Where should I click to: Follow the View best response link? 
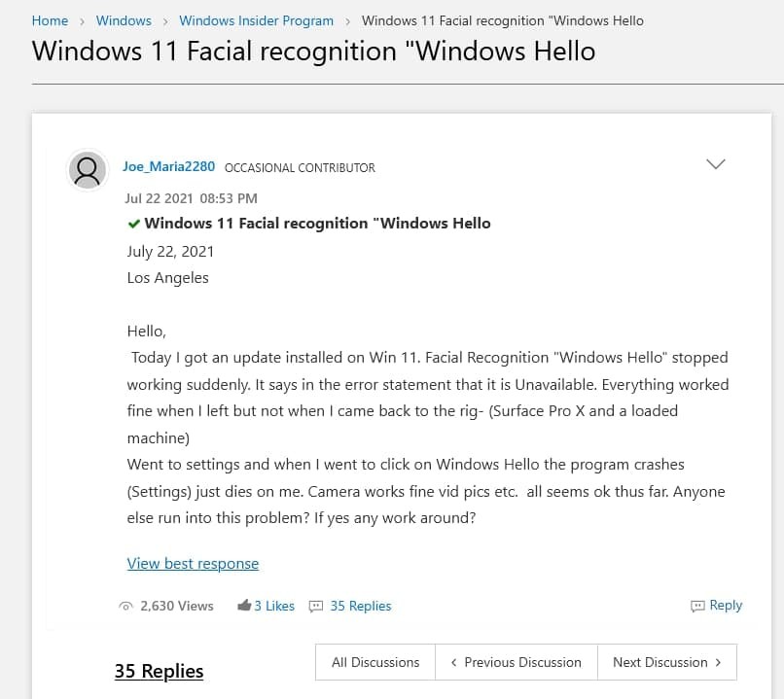click(x=193, y=564)
